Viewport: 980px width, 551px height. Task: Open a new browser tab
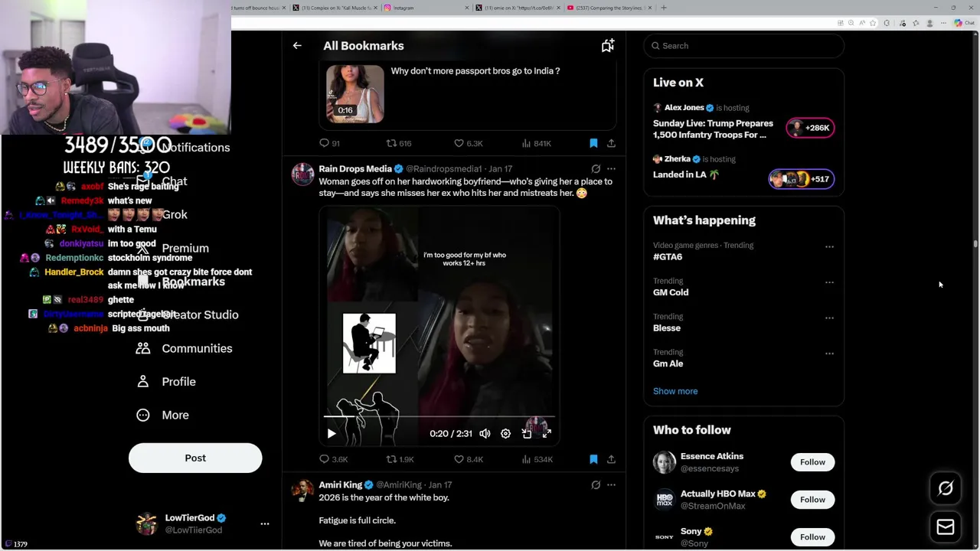click(x=664, y=8)
